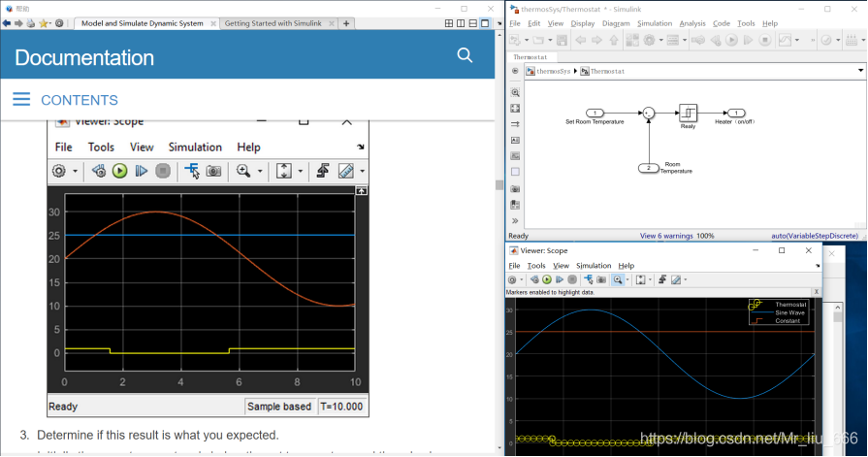Click the Run play button in Simulink toolbar
The height and width of the screenshot is (457, 868).
click(731, 40)
